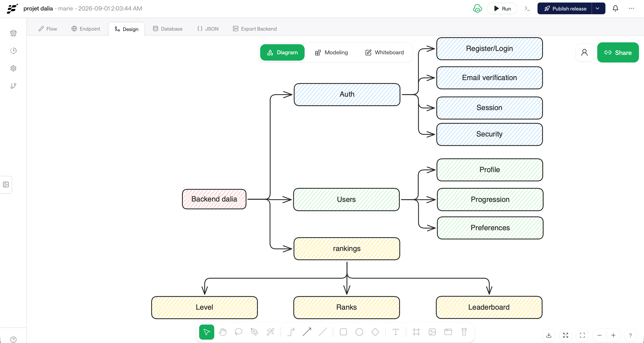Toggle the side panel collapse button

[6, 184]
